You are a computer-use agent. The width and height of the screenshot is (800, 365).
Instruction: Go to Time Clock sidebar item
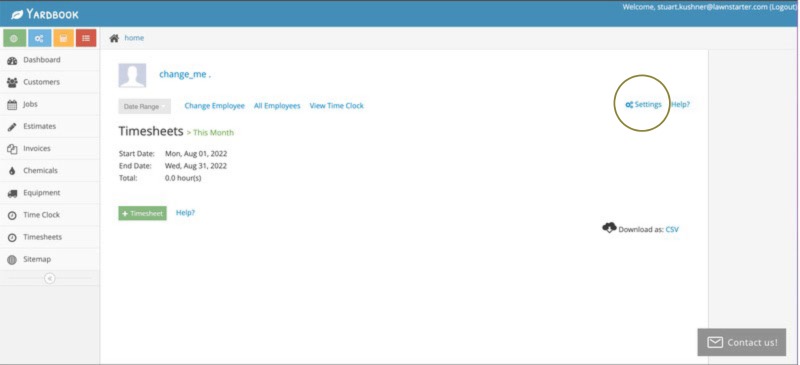coord(50,215)
